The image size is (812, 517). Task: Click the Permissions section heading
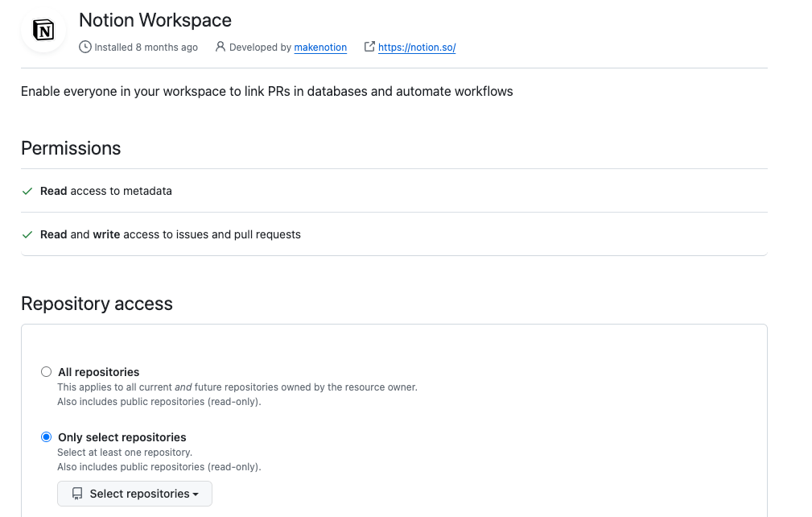(71, 148)
